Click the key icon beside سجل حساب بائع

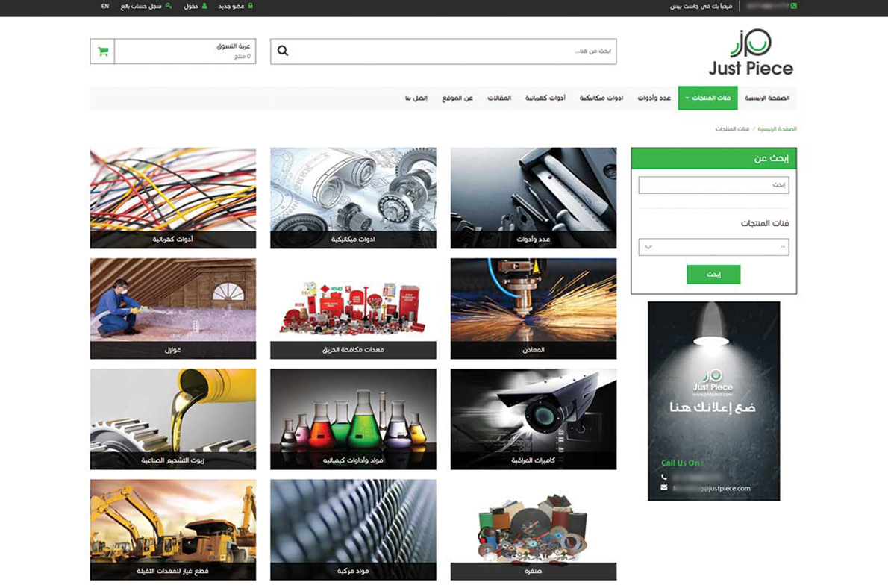169,6
